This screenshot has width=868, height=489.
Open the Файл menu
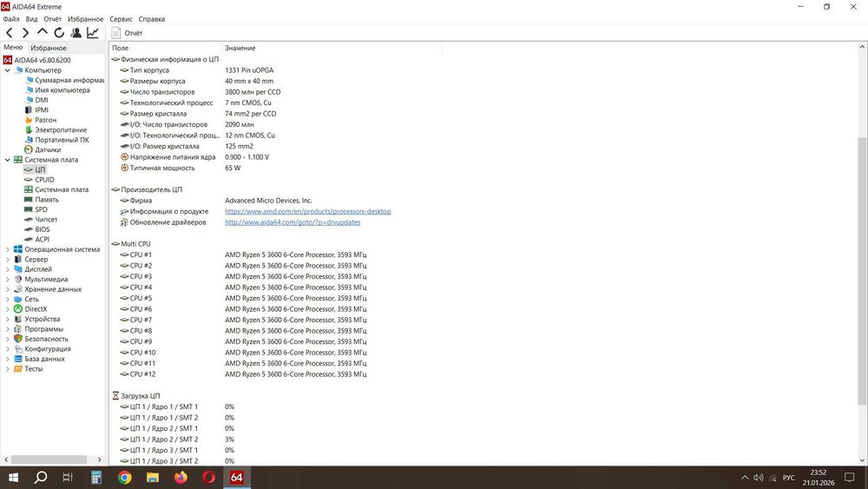(x=11, y=19)
